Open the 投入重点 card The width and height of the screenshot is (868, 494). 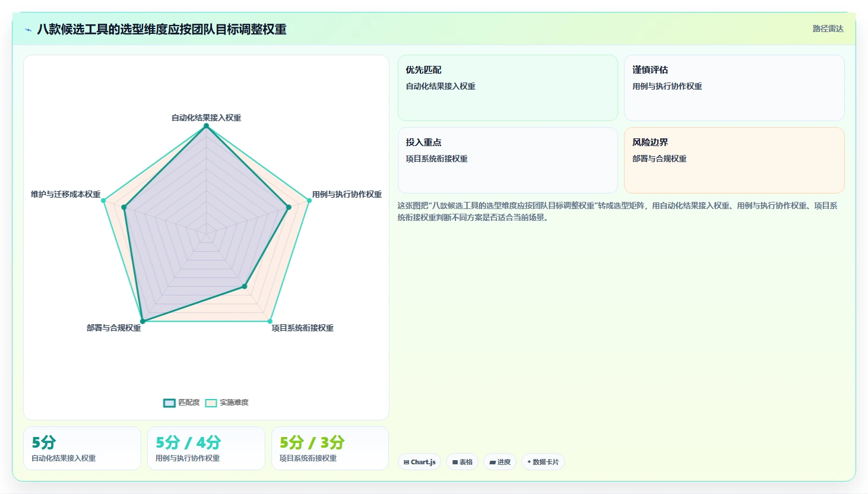[x=508, y=160]
